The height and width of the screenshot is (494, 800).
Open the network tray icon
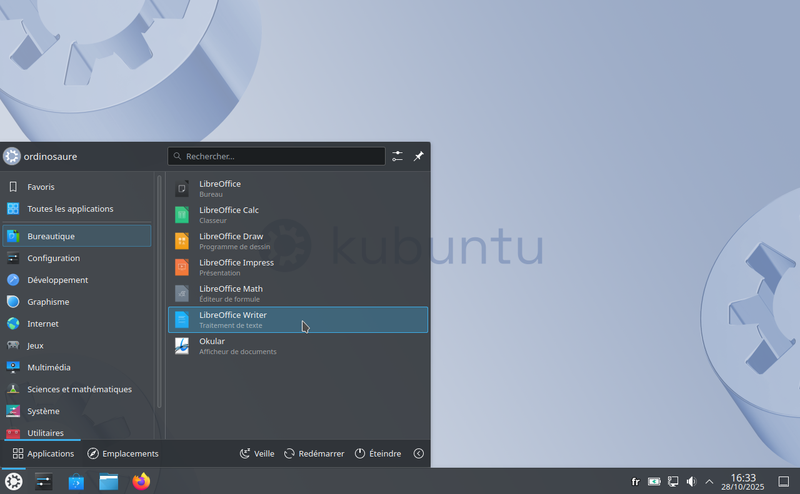pos(673,481)
